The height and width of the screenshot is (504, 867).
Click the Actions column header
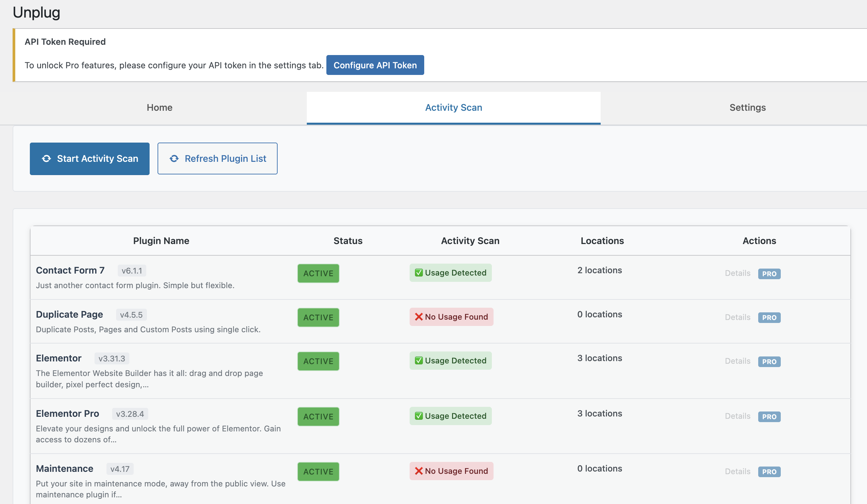759,241
